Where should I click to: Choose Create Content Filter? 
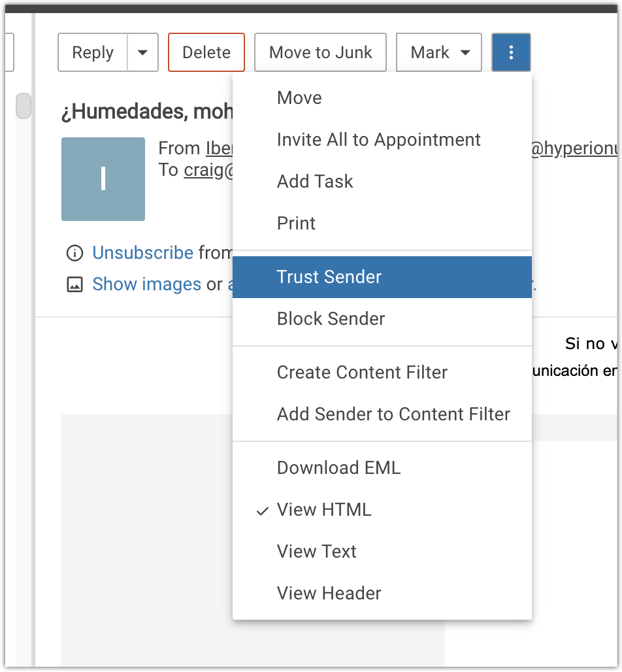pos(362,372)
